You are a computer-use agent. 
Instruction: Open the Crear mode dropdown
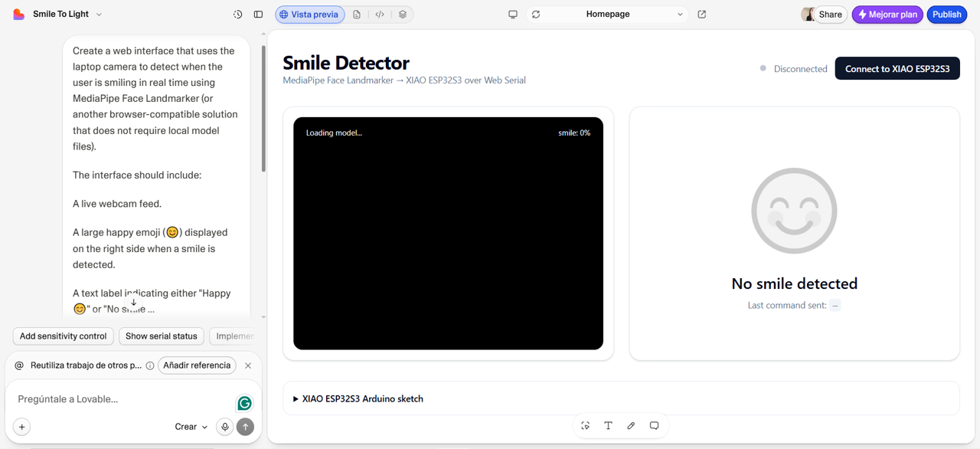tap(191, 427)
